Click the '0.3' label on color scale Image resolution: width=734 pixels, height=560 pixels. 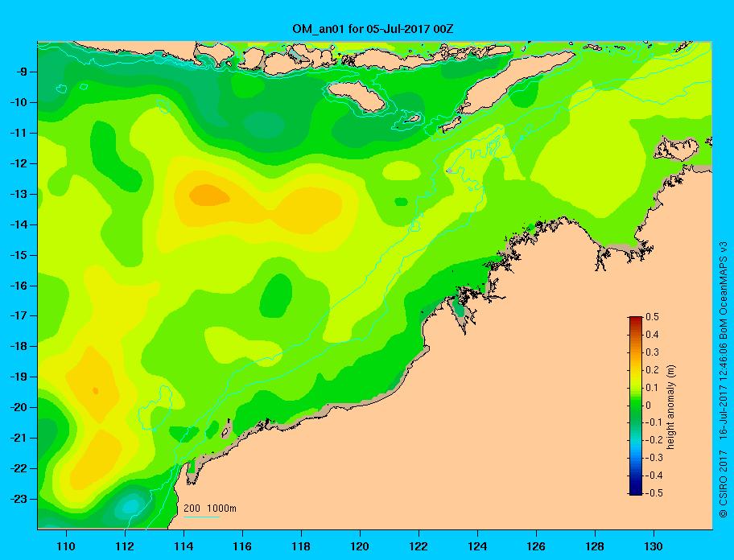[652, 352]
